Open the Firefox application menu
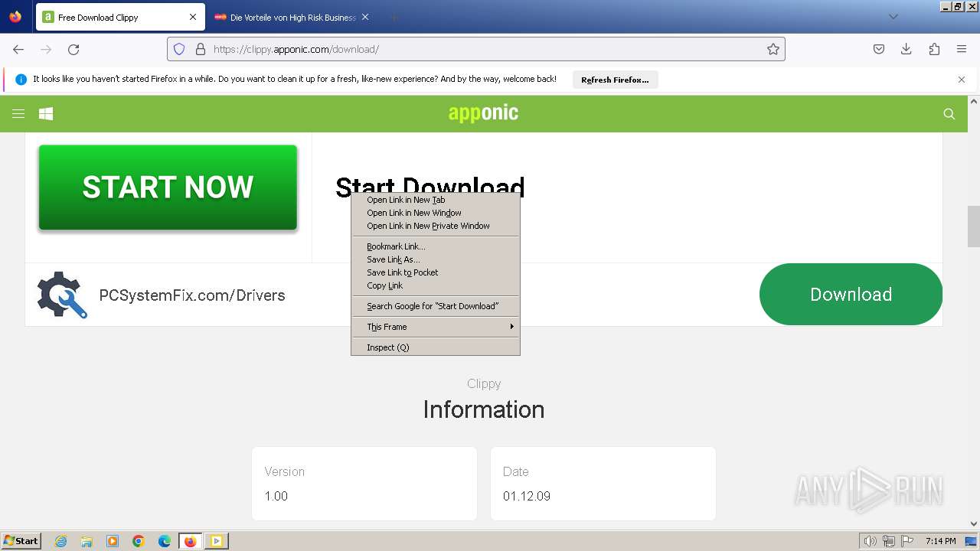The image size is (980, 551). pos(962,49)
